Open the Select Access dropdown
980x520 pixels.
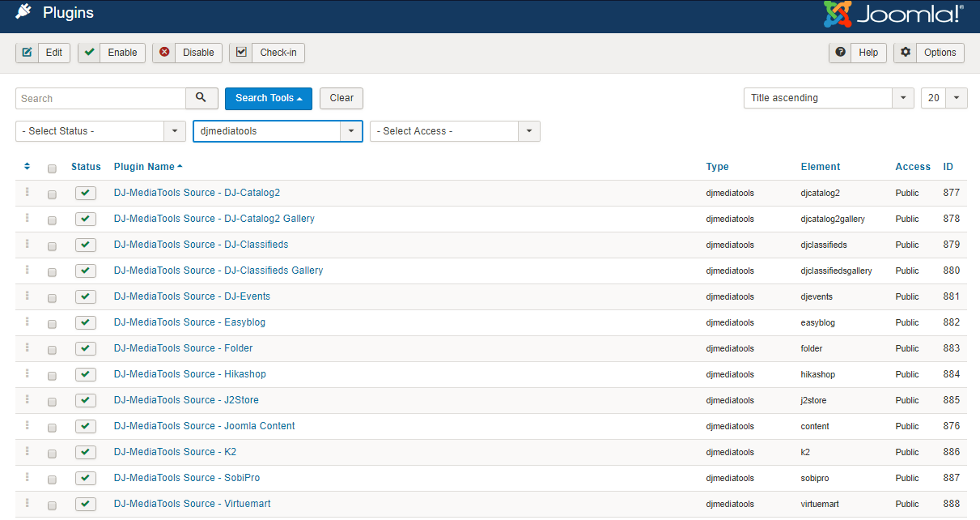(455, 131)
